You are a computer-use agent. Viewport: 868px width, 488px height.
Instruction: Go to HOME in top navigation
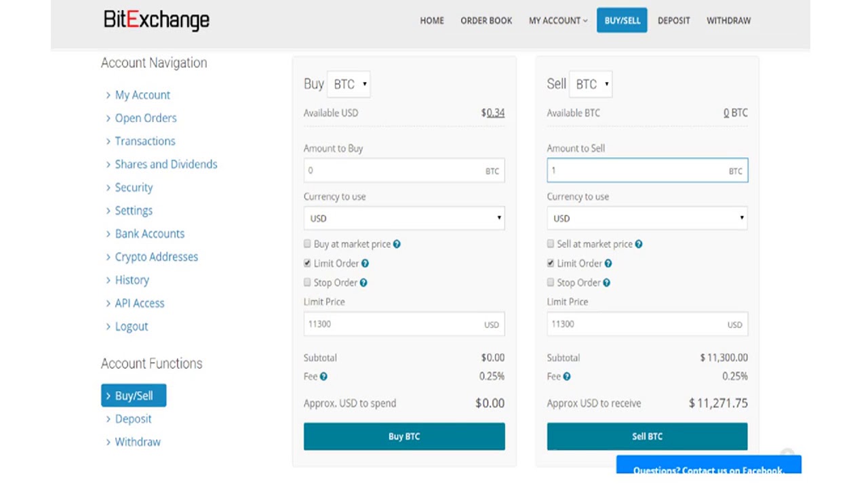coord(432,21)
